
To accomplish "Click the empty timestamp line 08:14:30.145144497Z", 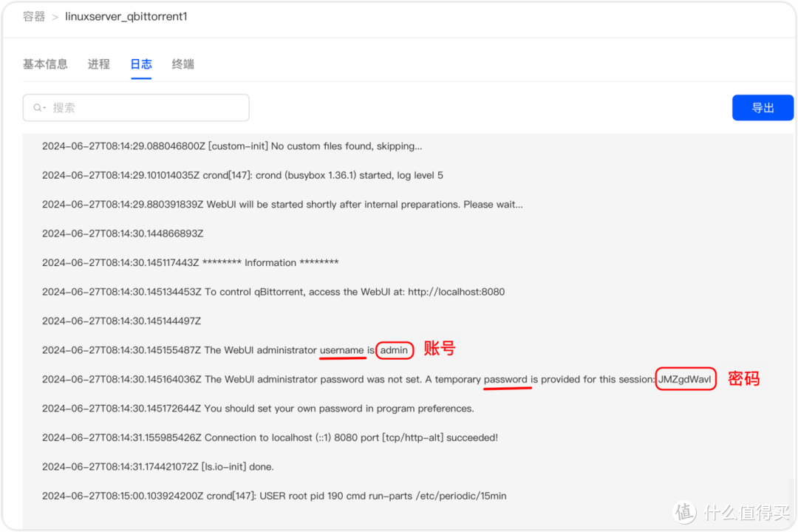I will pyautogui.click(x=122, y=321).
